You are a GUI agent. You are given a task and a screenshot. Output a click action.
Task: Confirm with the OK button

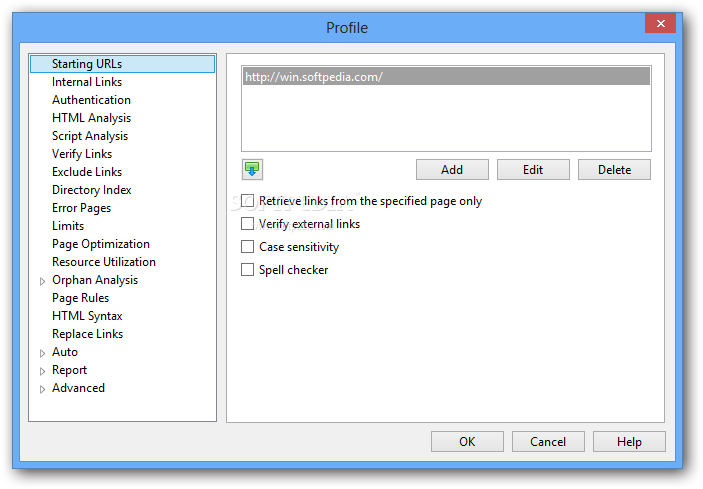(x=467, y=441)
